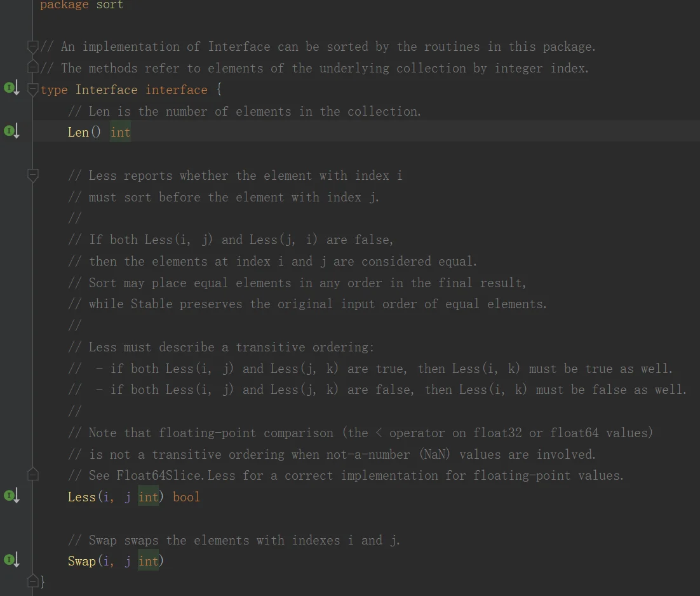Click the gutter implementations icon beside Less method
The width and height of the screenshot is (700, 596).
click(x=12, y=496)
